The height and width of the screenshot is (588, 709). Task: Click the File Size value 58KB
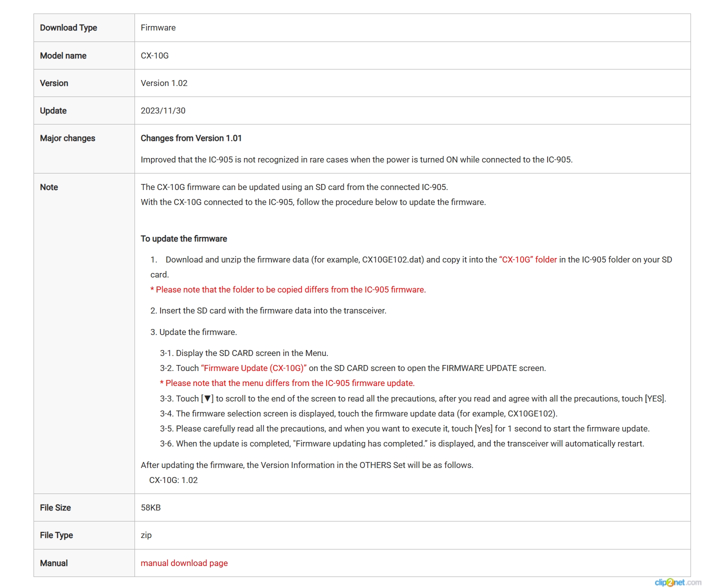point(150,507)
